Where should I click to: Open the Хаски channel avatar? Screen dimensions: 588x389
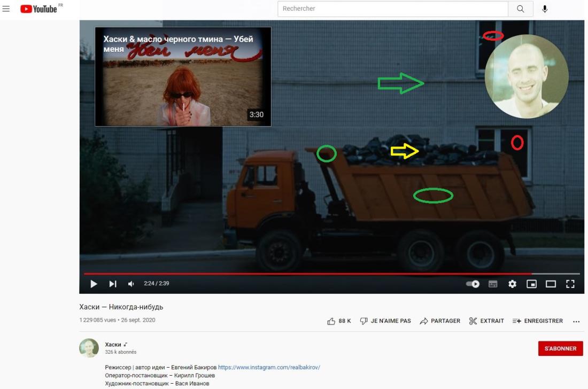89,348
